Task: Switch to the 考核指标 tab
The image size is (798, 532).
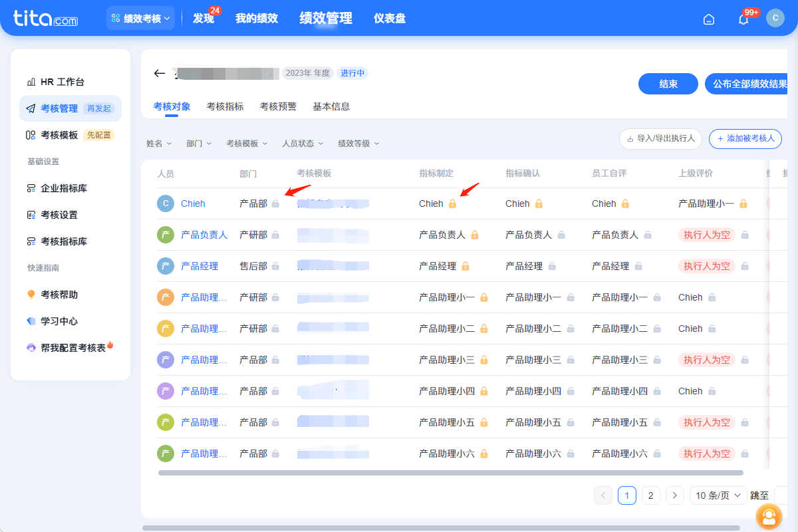Action: click(225, 106)
